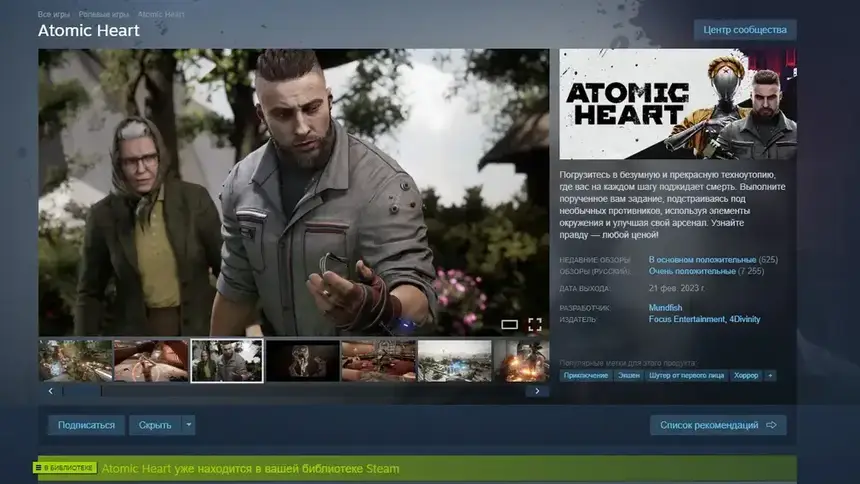Select highlighted thumbnail with old woman and man
The image size is (860, 484).
[x=227, y=361]
